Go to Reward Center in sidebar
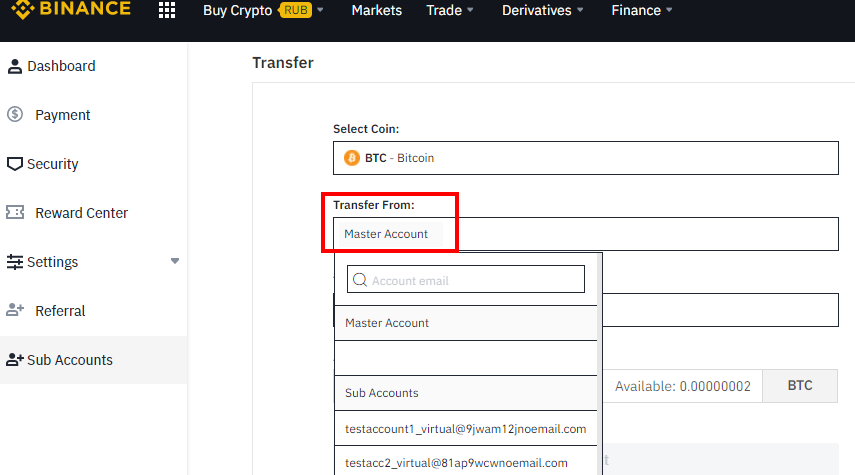The width and height of the screenshot is (855, 475). click(81, 213)
